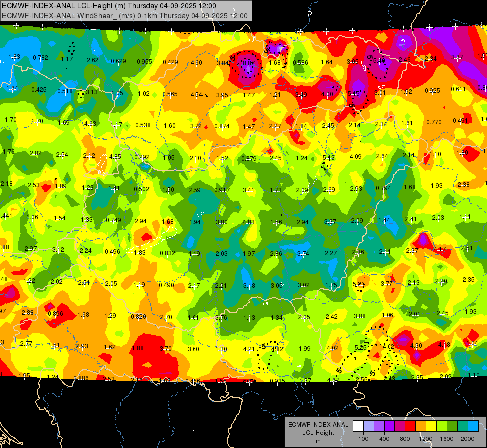Click the wind shear value 4.00
This screenshot has width=487, height=448.
pos(327,94)
